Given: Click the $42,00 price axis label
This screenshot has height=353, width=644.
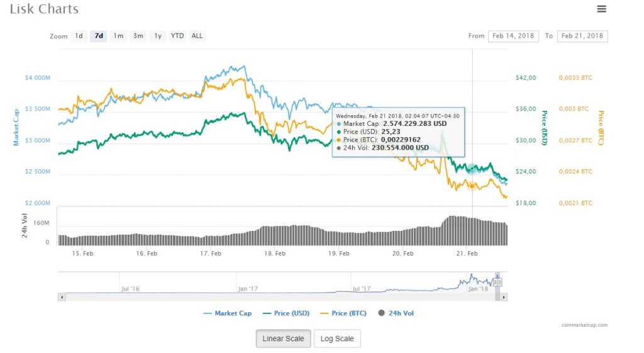Looking at the screenshot, I should [x=526, y=78].
